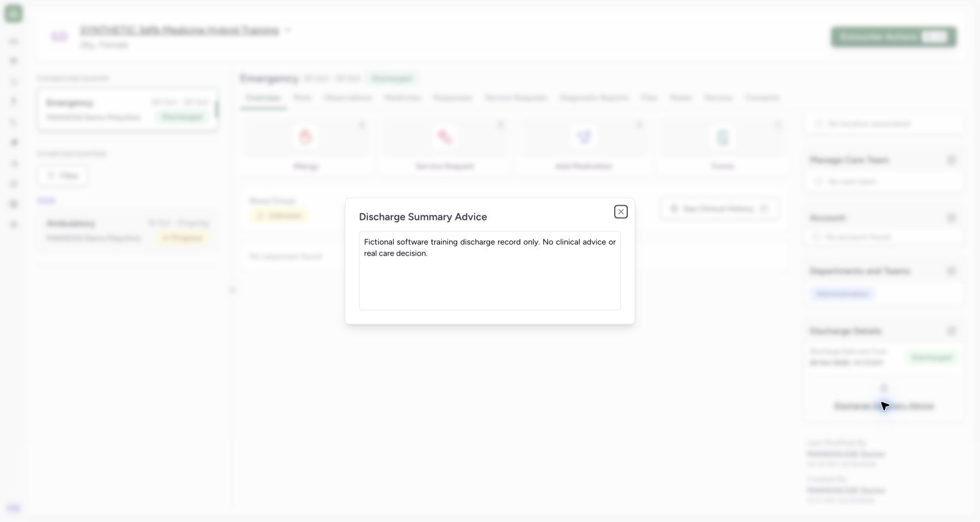980x522 pixels.
Task: Click inside the discharge advice text area
Action: 490,270
